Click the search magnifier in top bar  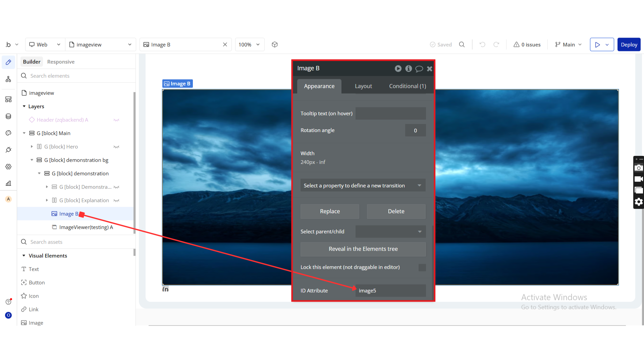[462, 45]
